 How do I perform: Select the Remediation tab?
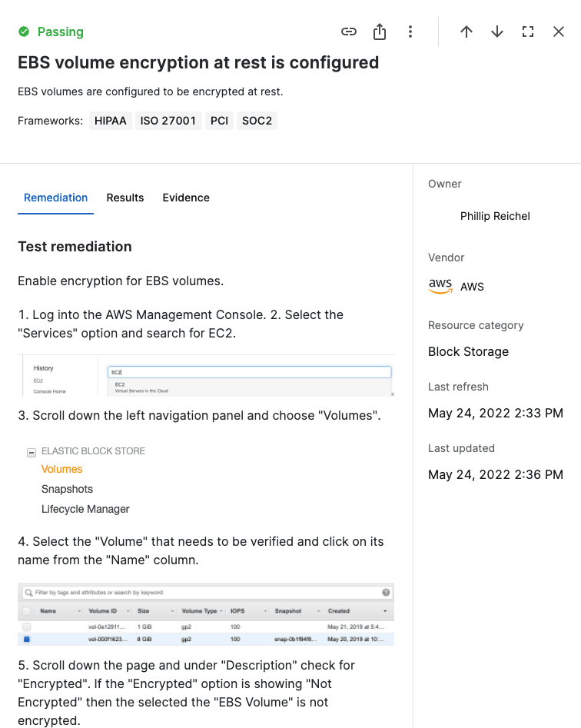pos(56,198)
